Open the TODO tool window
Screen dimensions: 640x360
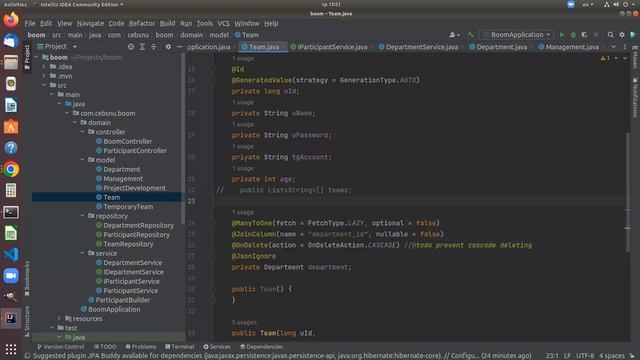click(x=105, y=347)
